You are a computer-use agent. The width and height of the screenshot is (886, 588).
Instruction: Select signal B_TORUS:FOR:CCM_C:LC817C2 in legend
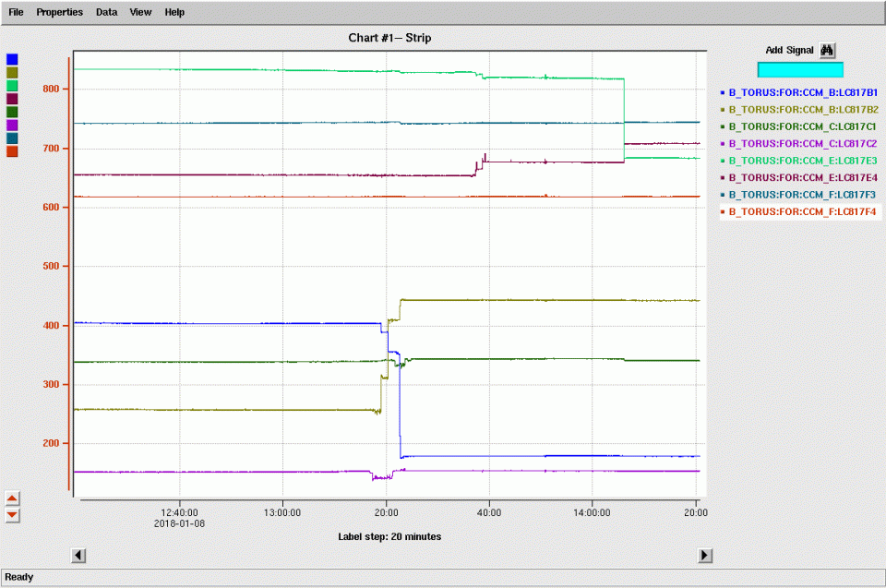799,144
